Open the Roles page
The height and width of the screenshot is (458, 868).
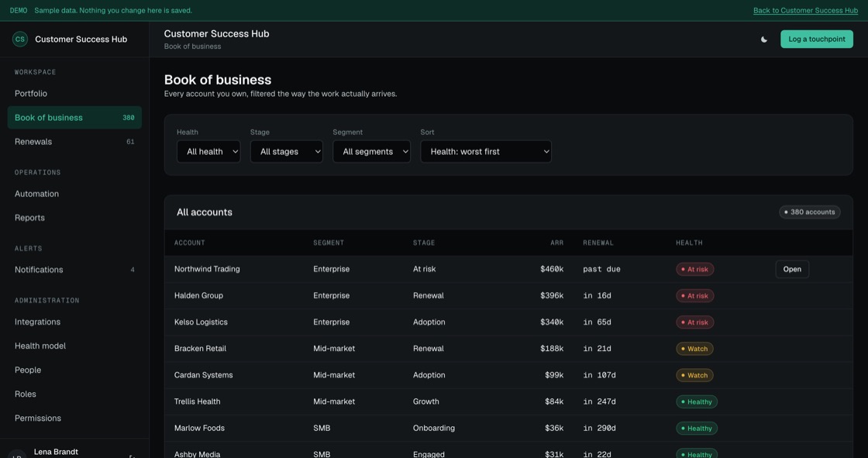click(74, 394)
